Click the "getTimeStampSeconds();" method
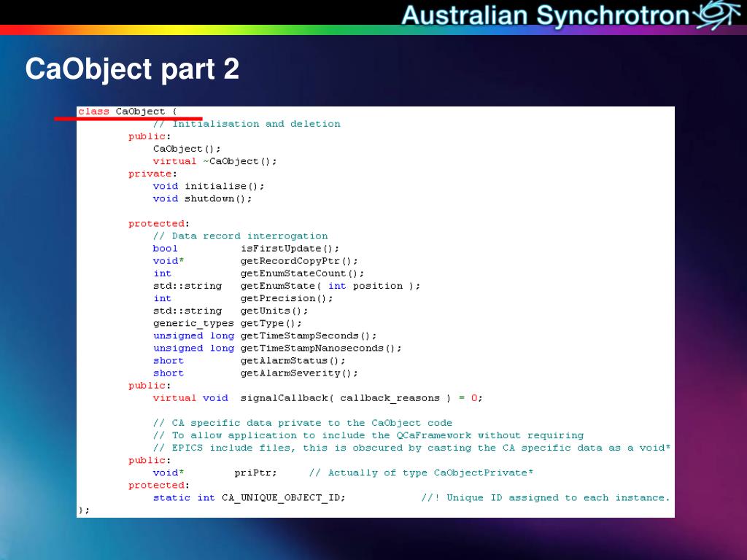Image resolution: width=747 pixels, height=560 pixels. 309,335
